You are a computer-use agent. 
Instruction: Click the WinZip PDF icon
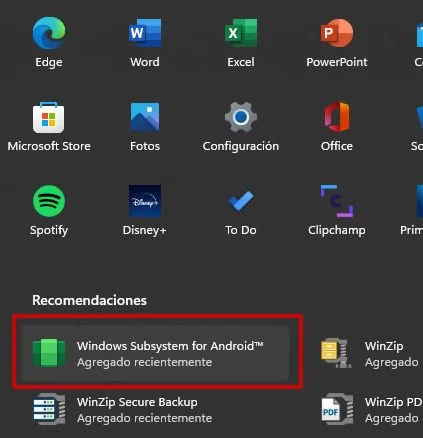[x=337, y=409]
